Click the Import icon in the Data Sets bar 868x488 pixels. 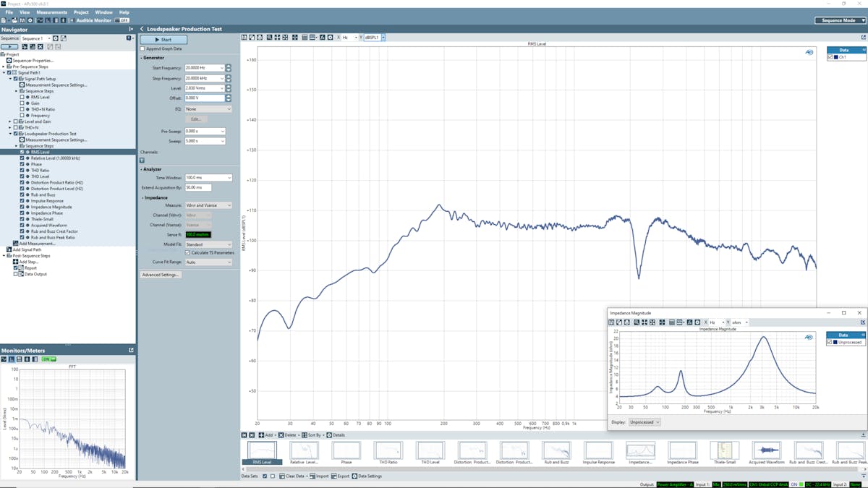[x=312, y=476]
